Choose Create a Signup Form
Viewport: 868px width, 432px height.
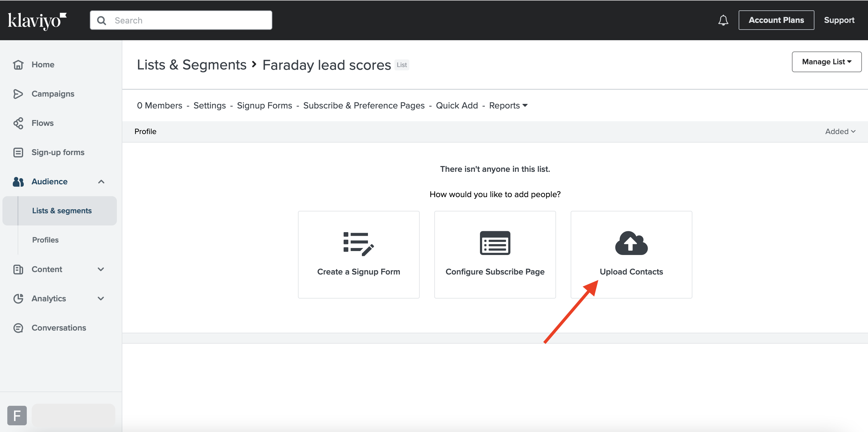click(x=359, y=255)
